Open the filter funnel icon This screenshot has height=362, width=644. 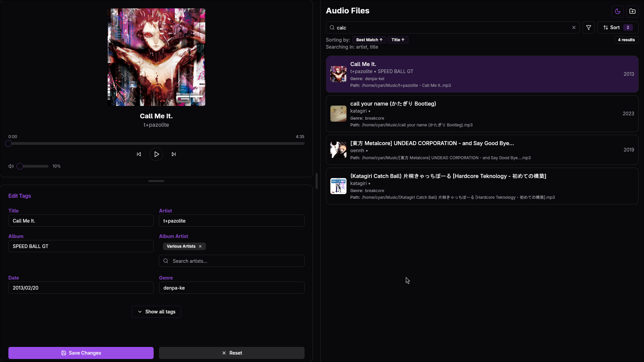tap(588, 27)
